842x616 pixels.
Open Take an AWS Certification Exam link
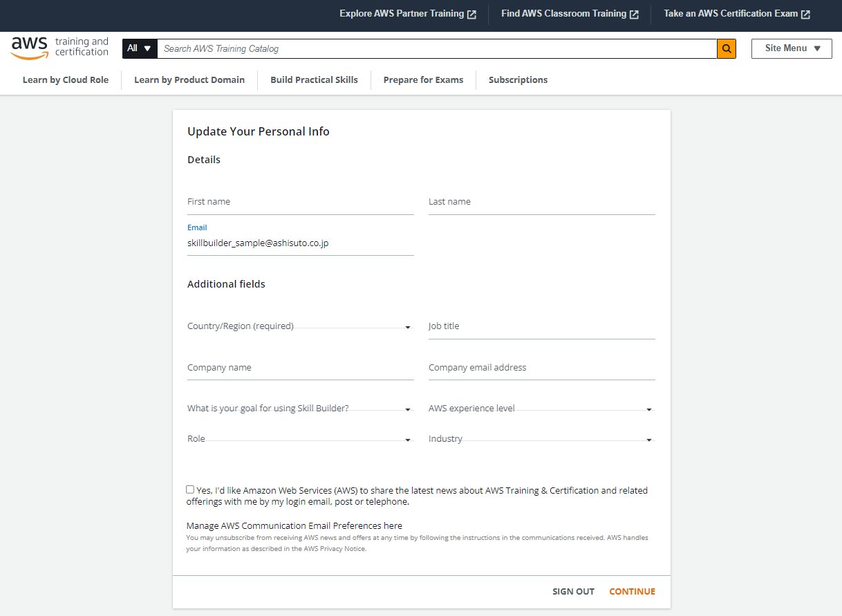(x=736, y=14)
